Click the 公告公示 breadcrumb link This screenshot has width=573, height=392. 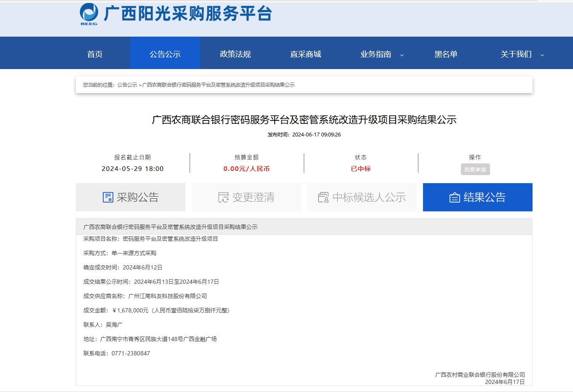coord(127,85)
